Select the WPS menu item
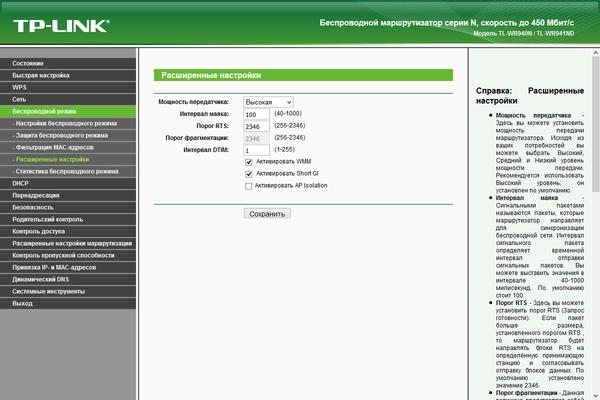The width and height of the screenshot is (600, 400). tap(68, 87)
